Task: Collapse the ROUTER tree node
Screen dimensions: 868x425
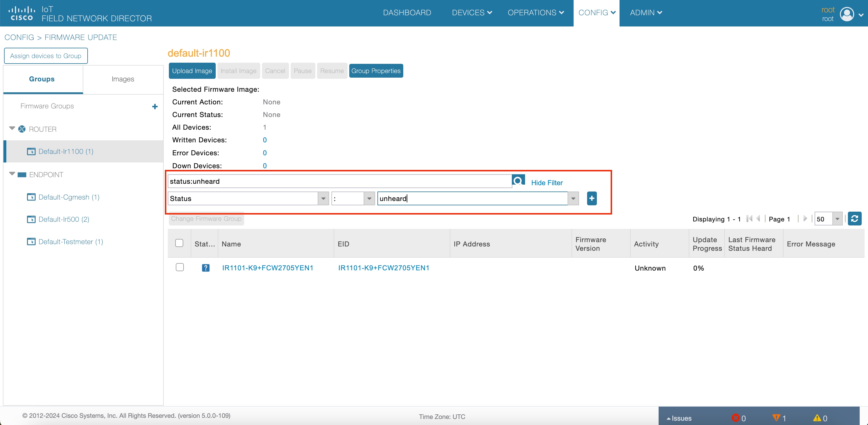Action: click(12, 128)
